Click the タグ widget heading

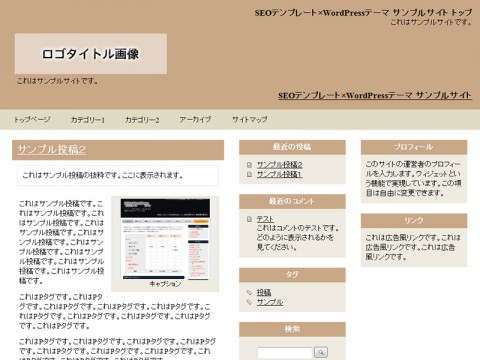click(x=292, y=274)
